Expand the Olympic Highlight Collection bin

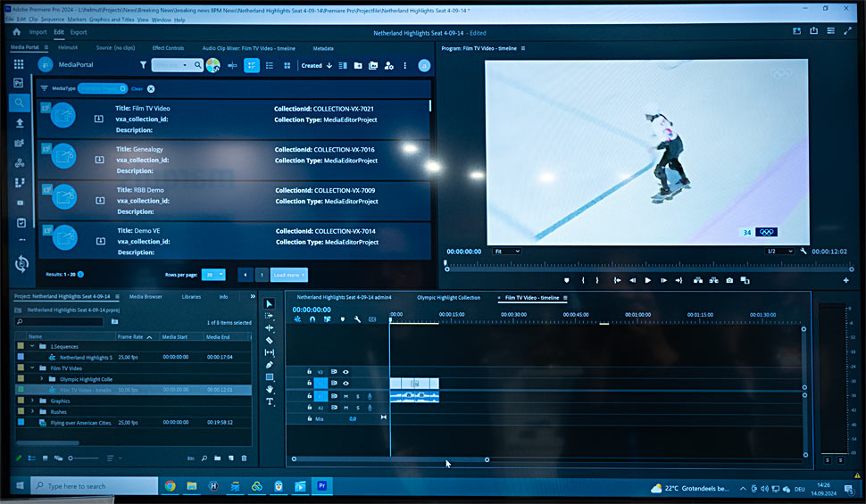point(41,379)
